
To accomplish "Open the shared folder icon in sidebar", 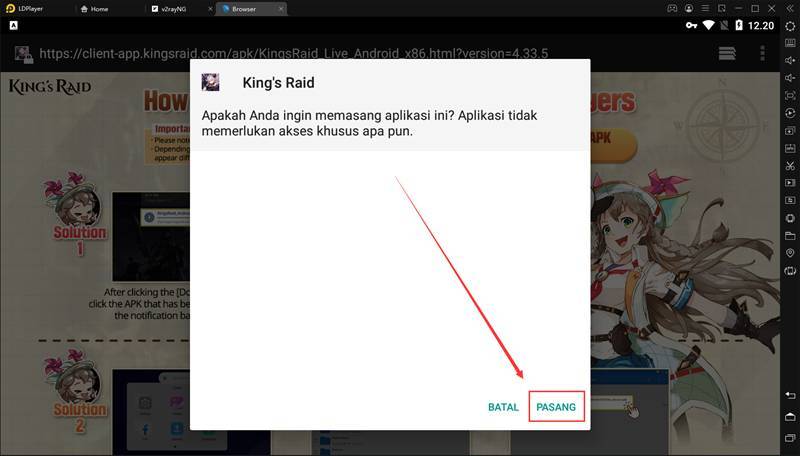I will tap(790, 236).
